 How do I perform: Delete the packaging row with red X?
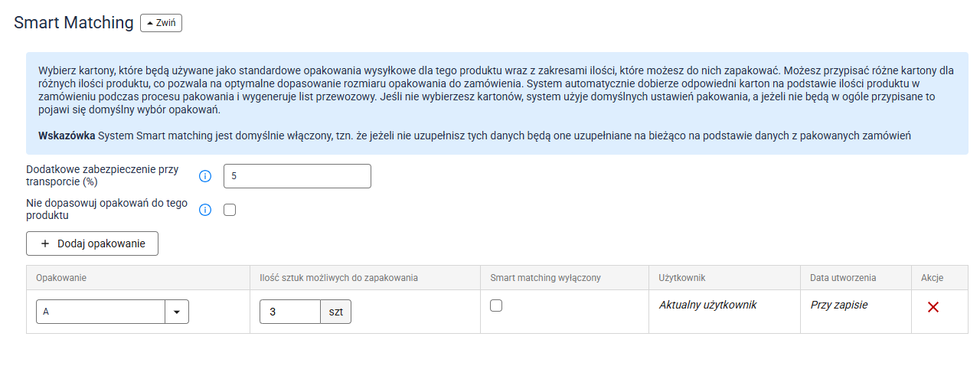pos(933,307)
